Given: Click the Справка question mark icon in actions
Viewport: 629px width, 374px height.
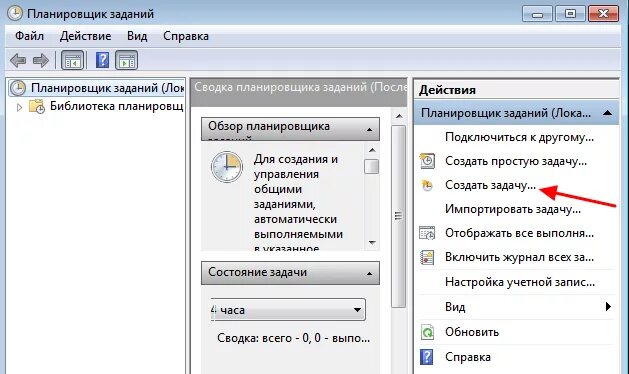Looking at the screenshot, I should [x=426, y=357].
